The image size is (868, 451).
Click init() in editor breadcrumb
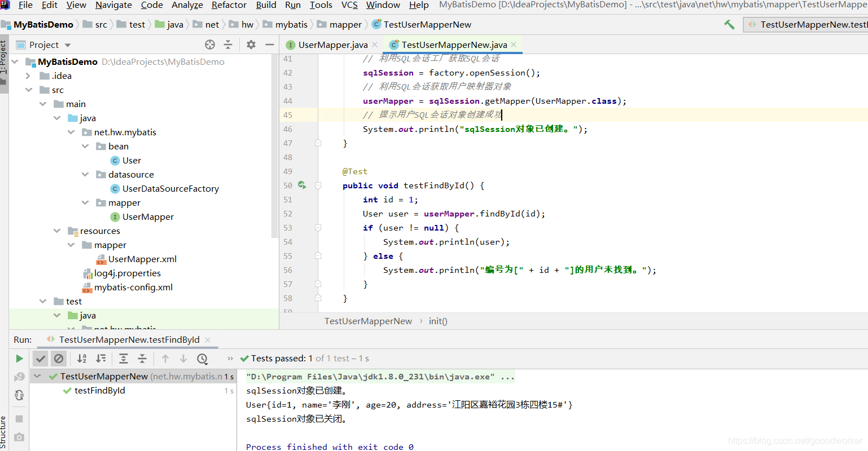(438, 321)
